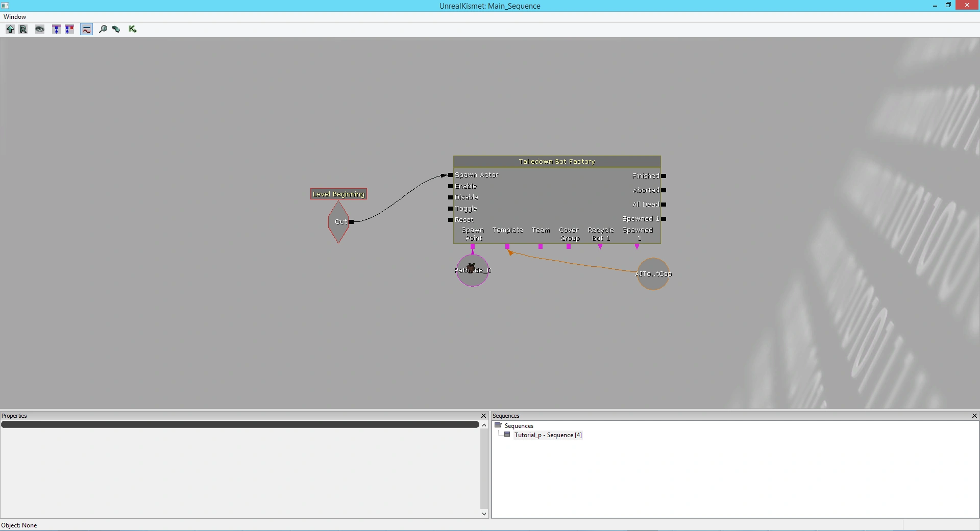The width and height of the screenshot is (980, 531).
Task: Click the Spawned 1 variable connector at the node's bottom
Action: coord(637,246)
